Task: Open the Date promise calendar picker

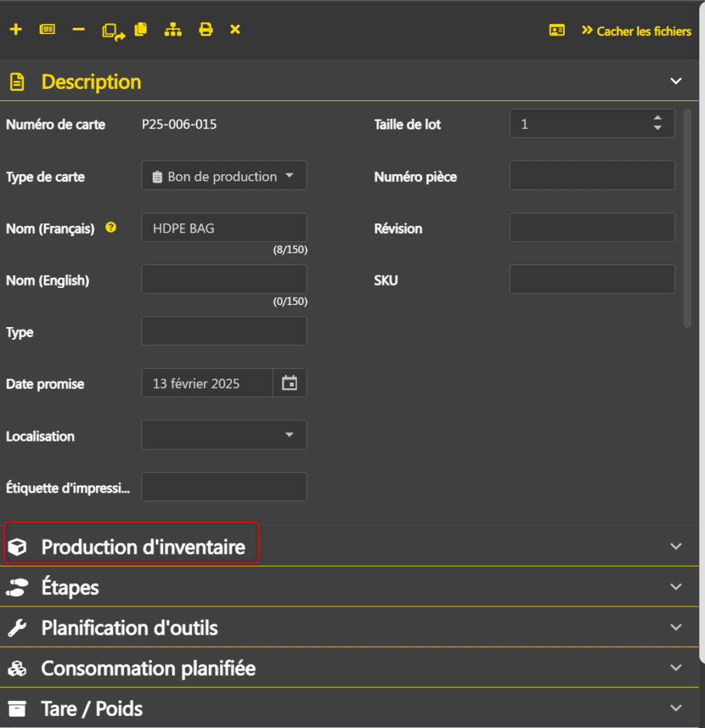Action: pos(290,383)
